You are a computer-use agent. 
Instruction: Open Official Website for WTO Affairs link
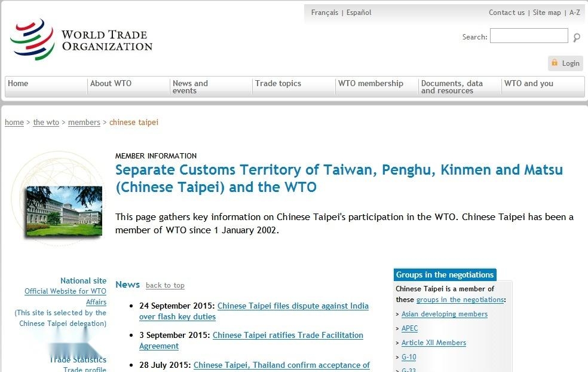(x=65, y=297)
